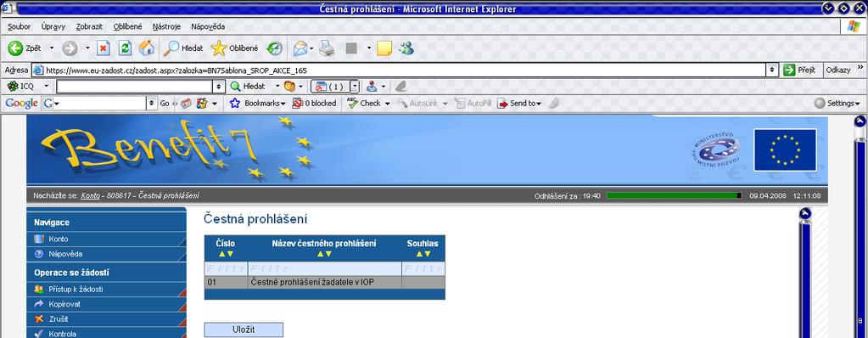This screenshot has width=868, height=338.
Task: Click session logout green progress bar
Action: (x=674, y=195)
